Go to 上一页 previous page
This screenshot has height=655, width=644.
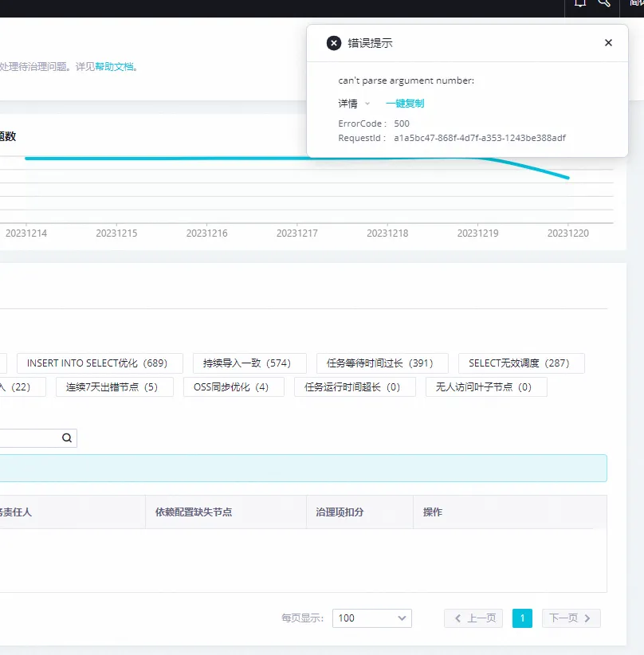(x=473, y=618)
